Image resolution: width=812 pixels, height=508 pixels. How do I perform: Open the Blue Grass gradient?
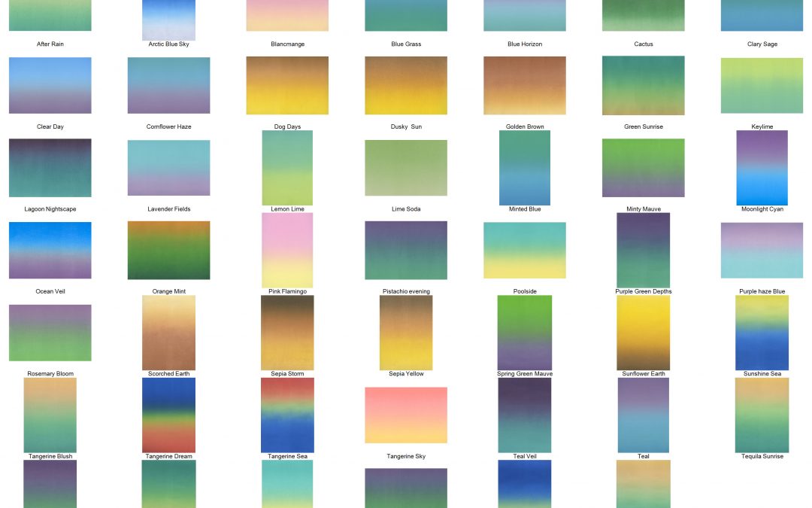coord(406,15)
